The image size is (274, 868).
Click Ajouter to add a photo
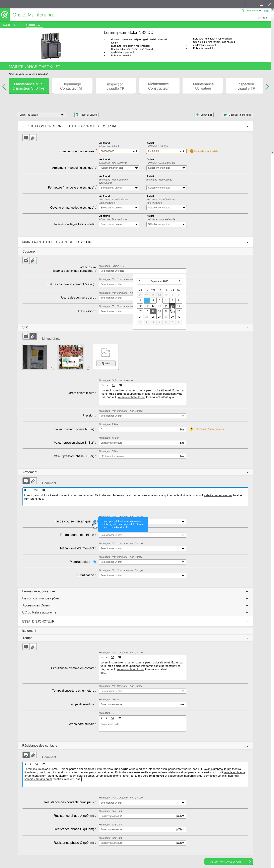[106, 363]
